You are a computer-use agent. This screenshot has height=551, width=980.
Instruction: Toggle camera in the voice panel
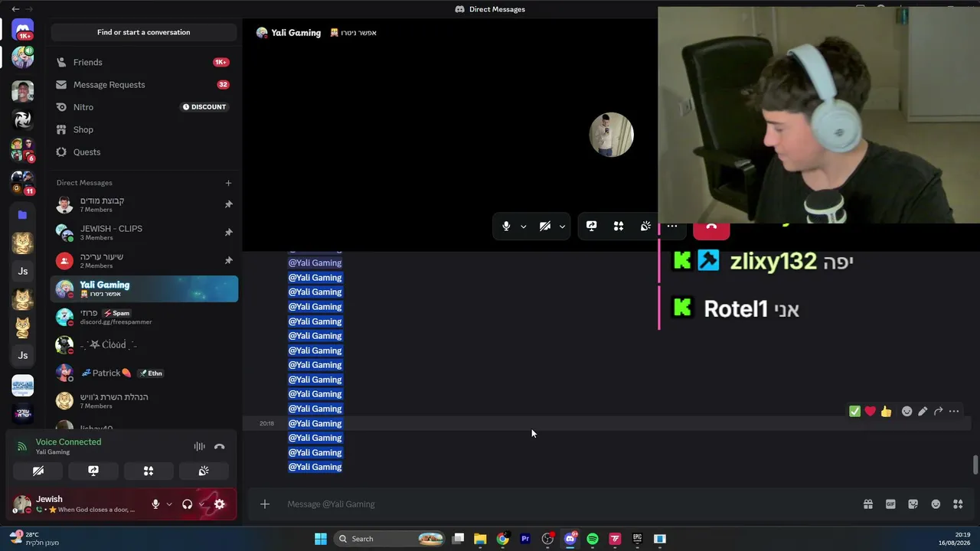click(38, 471)
